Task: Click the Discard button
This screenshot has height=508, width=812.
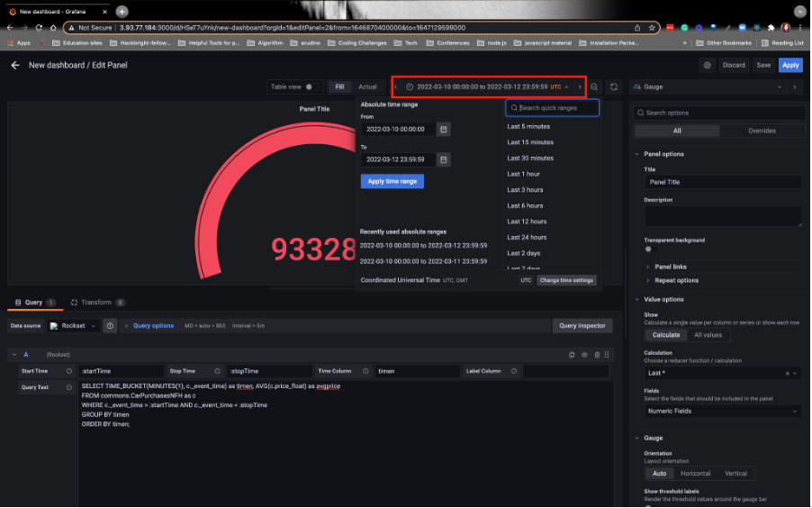Action: pyautogui.click(x=734, y=66)
